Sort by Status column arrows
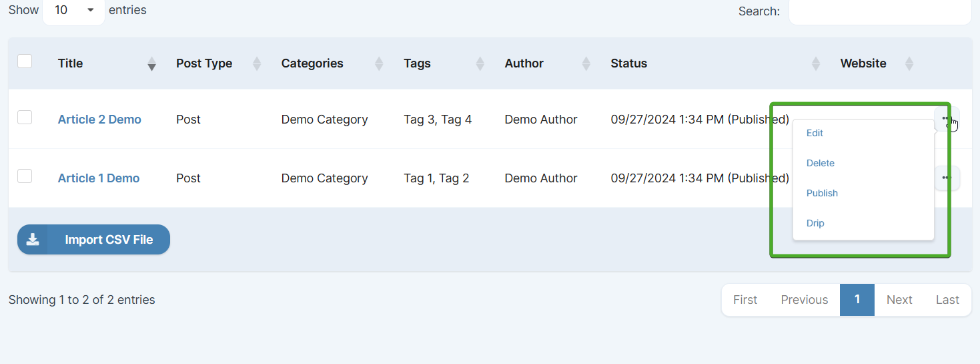 (815, 63)
